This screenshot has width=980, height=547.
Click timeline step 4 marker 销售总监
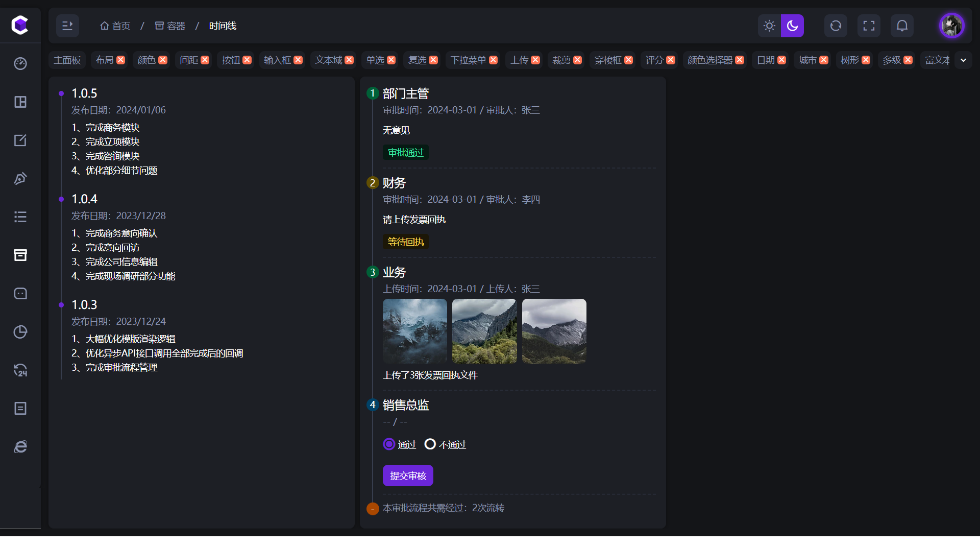point(373,405)
